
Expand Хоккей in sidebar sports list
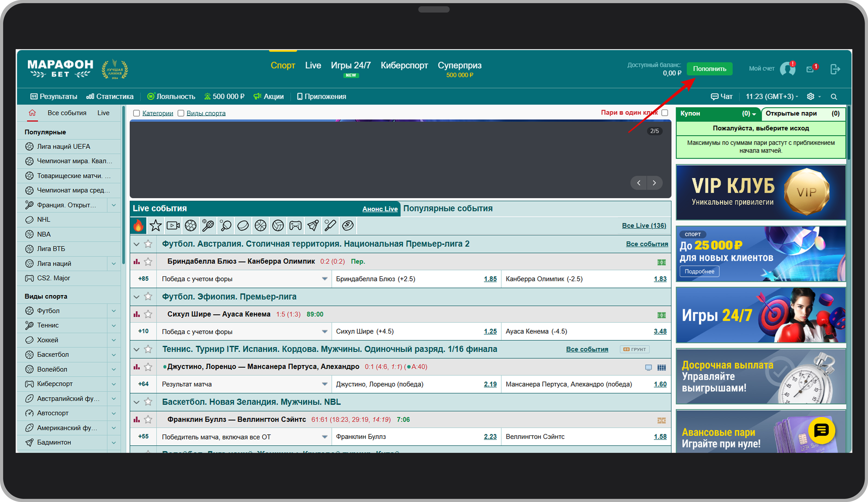(114, 340)
